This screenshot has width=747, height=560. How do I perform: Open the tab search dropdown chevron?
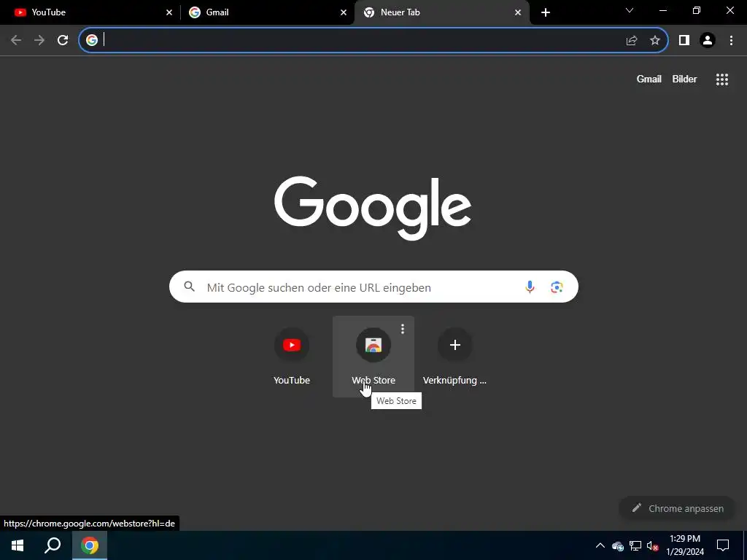point(630,10)
